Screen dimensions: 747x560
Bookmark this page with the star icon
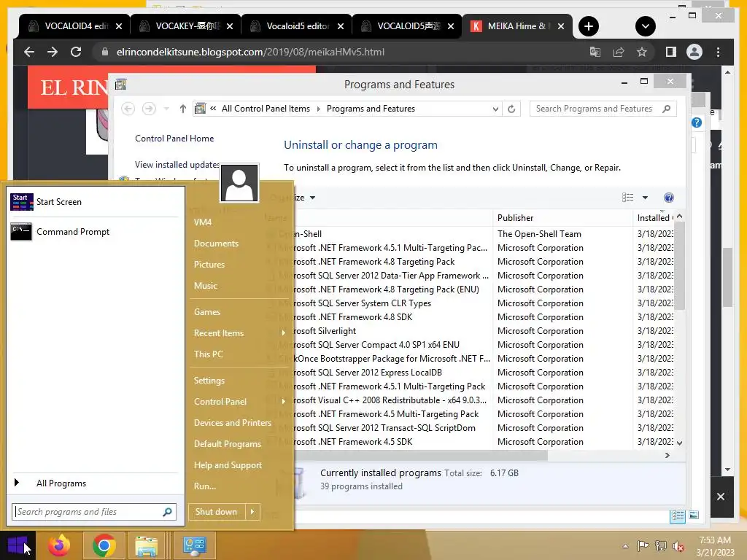point(642,52)
